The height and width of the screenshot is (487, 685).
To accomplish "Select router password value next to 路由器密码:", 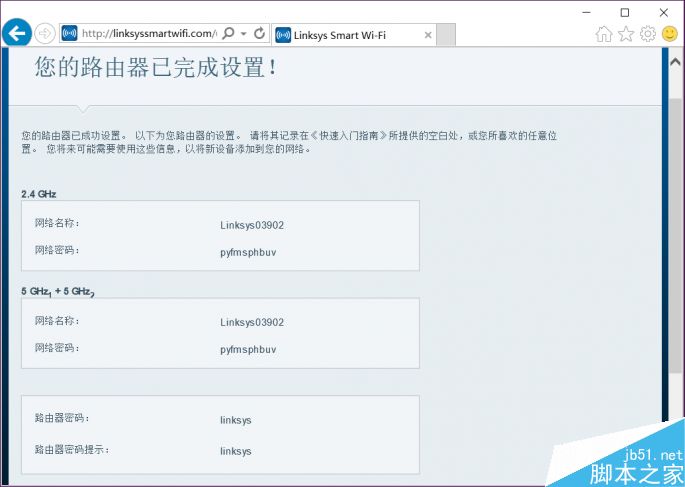I will 236,420.
